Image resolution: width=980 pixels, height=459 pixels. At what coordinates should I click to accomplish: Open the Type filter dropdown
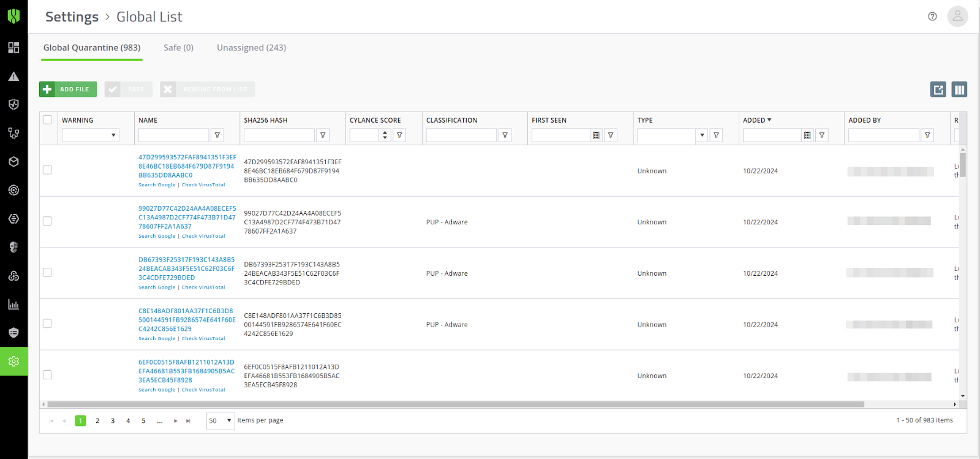(x=702, y=135)
